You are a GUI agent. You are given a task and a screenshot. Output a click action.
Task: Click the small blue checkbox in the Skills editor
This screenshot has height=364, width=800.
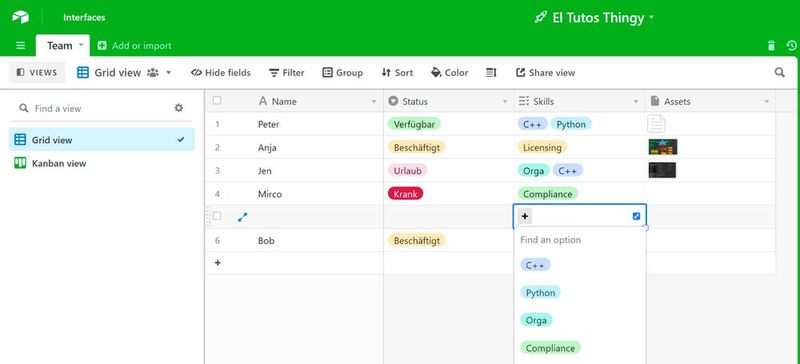pos(636,216)
